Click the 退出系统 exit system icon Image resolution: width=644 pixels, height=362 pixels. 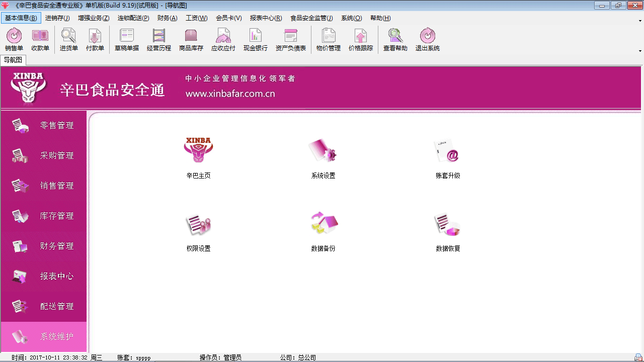click(428, 40)
